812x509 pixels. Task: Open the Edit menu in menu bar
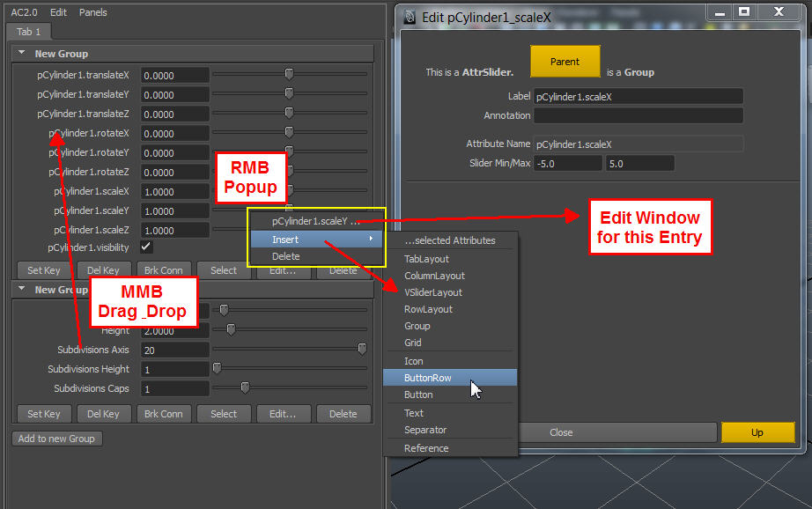point(58,12)
